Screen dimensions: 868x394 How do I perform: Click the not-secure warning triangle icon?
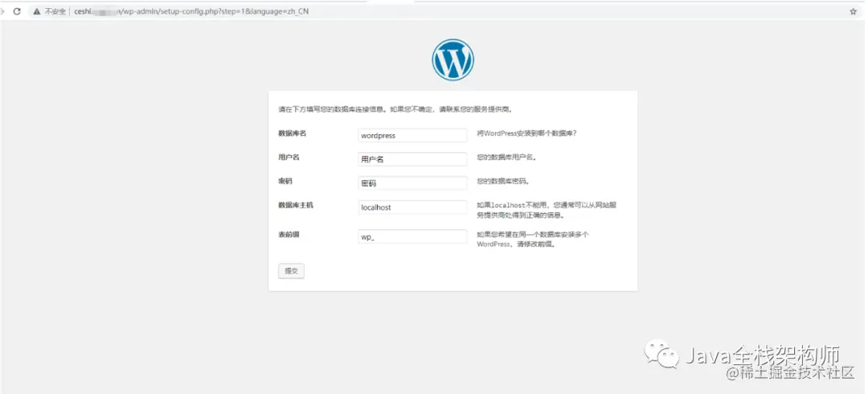coord(36,11)
